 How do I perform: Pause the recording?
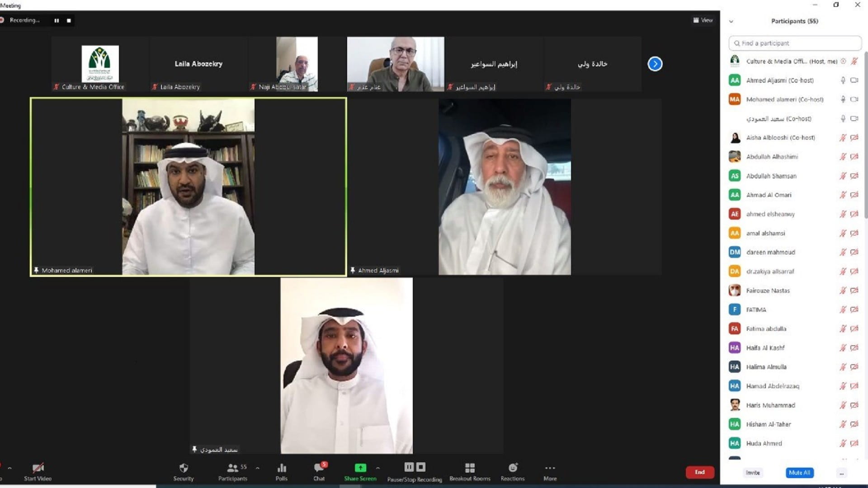[x=57, y=20]
